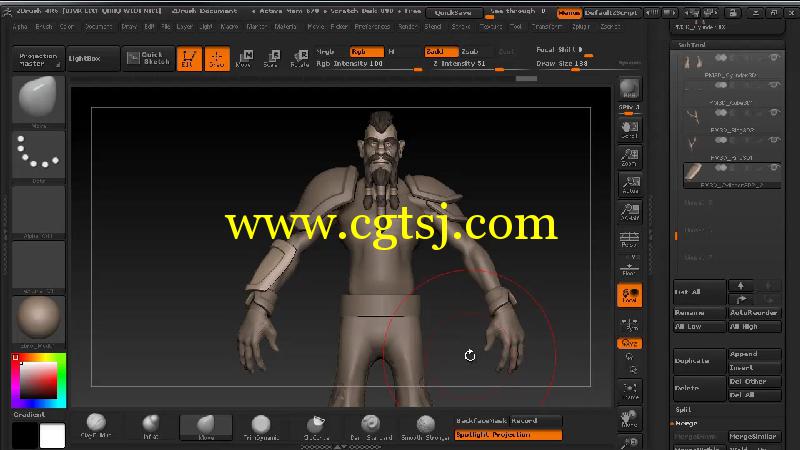Toggle Zadd sculpt mode
The width and height of the screenshot is (800, 450).
pyautogui.click(x=441, y=52)
